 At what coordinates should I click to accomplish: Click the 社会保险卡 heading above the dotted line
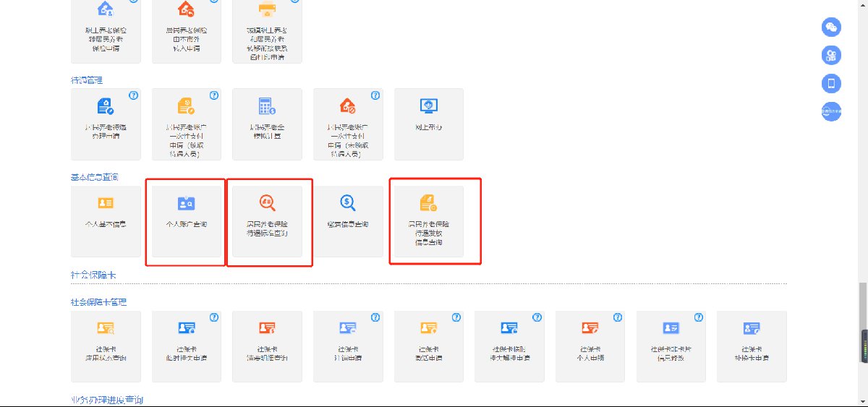coord(94,275)
